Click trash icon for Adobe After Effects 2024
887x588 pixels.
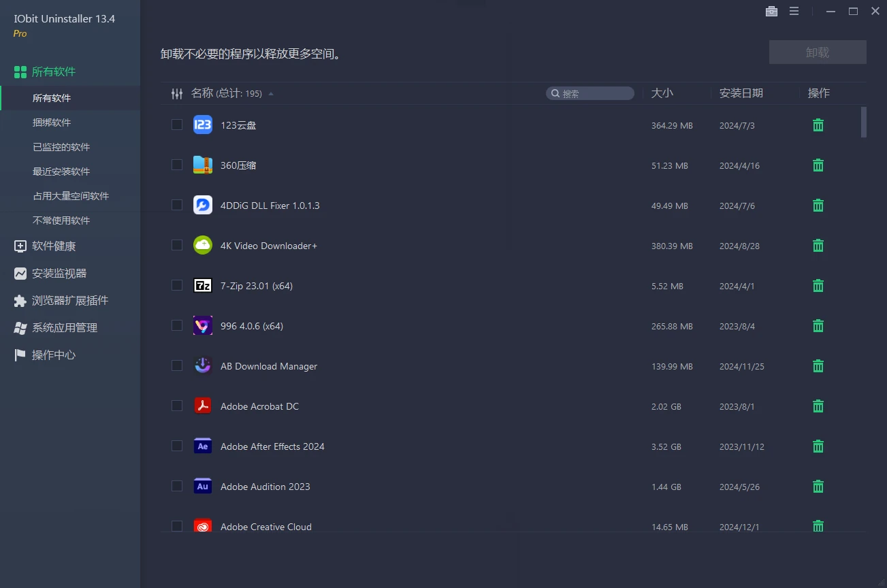click(818, 446)
